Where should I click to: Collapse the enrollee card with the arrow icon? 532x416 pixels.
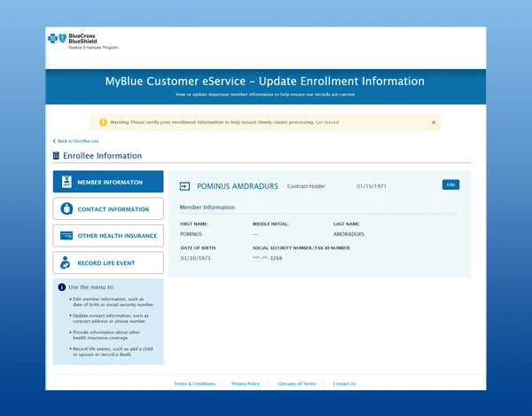click(184, 186)
